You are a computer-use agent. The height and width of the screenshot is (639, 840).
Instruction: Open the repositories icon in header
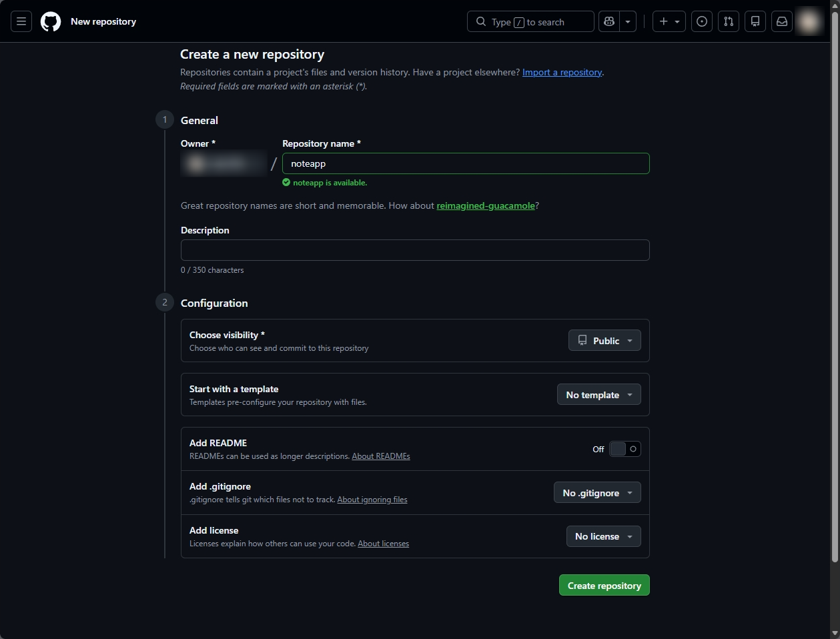pos(755,22)
